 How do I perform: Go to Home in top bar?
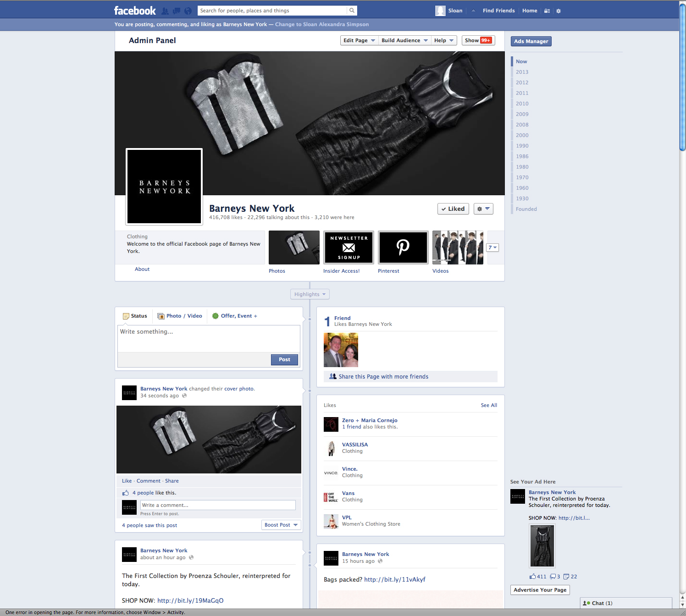tap(530, 11)
